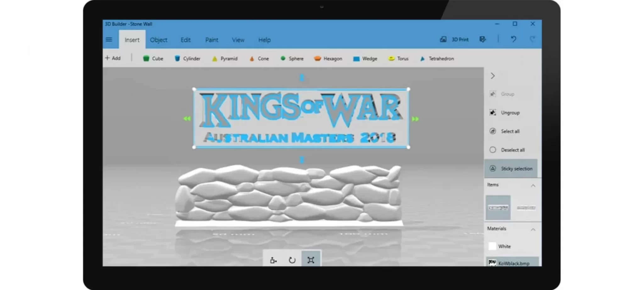Select the second item thumbnail
This screenshot has width=644, height=290.
point(526,208)
